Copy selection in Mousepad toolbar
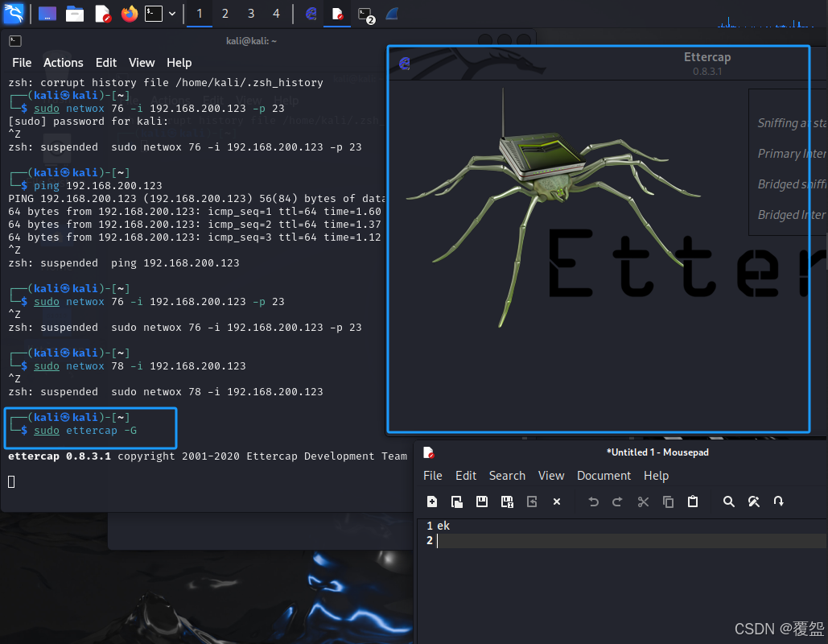The image size is (828, 644). 668,502
